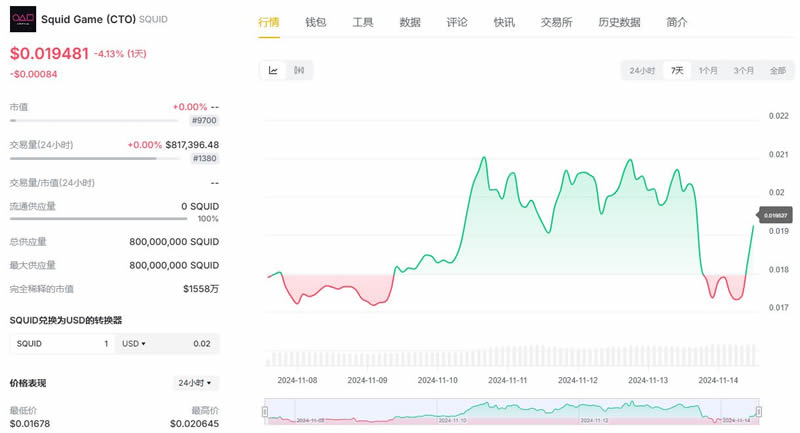This screenshot has width=800, height=433.
Task: Click the circulating supply 100% progress bar
Action: point(98,219)
